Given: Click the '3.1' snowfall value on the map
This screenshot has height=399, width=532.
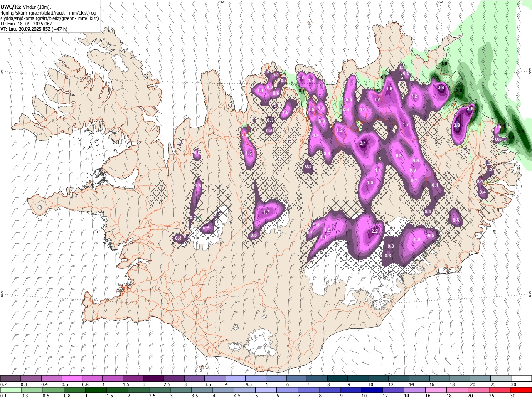Looking at the screenshot, I should point(363,143).
